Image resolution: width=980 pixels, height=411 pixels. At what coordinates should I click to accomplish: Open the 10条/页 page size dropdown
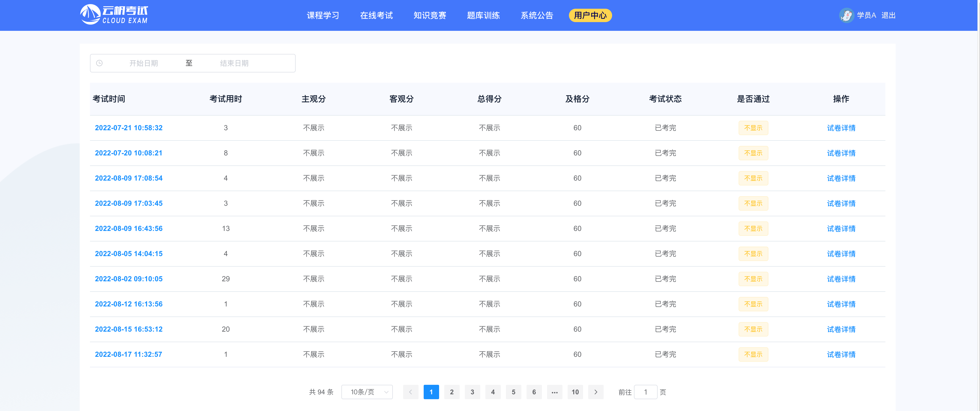point(367,392)
